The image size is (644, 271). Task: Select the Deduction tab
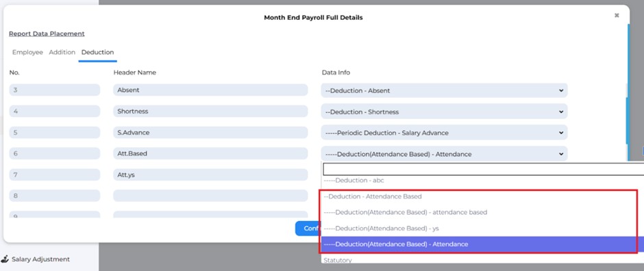pos(97,53)
